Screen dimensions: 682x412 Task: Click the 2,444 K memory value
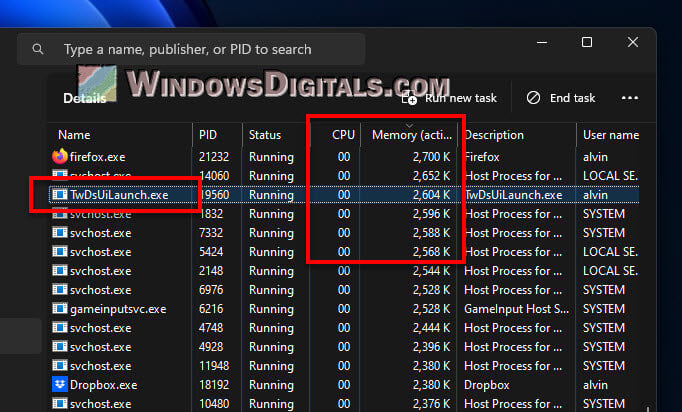431,328
